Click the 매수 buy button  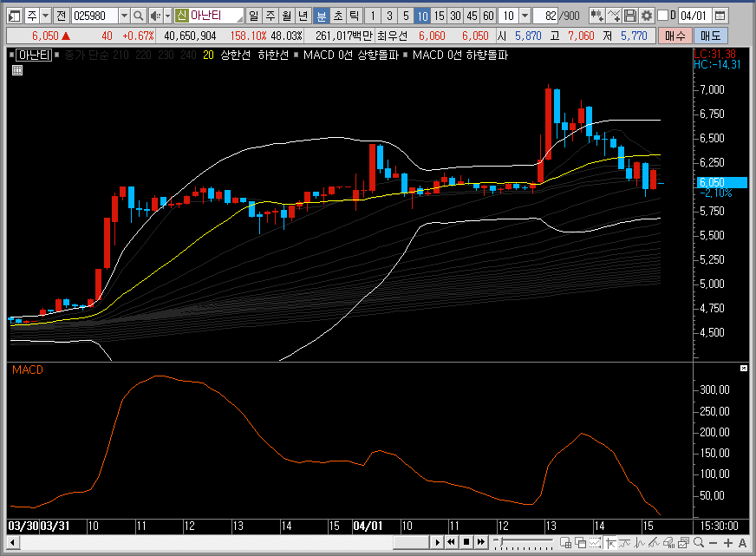click(x=675, y=36)
